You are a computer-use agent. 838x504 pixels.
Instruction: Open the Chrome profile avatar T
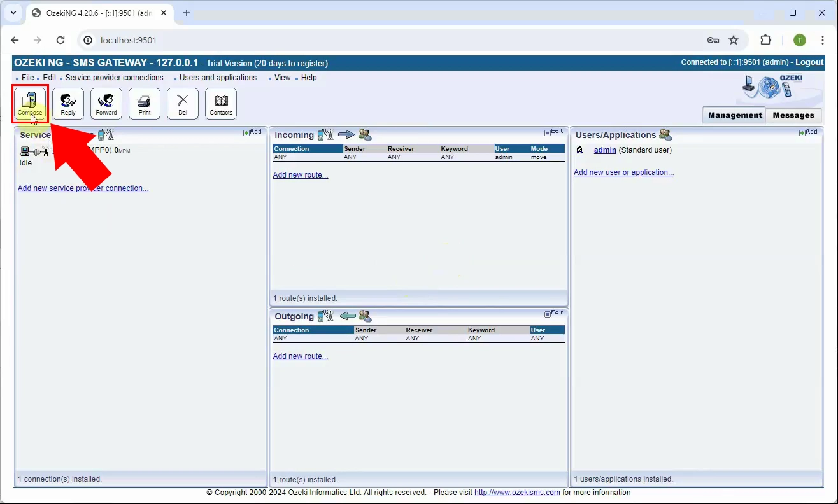point(800,40)
